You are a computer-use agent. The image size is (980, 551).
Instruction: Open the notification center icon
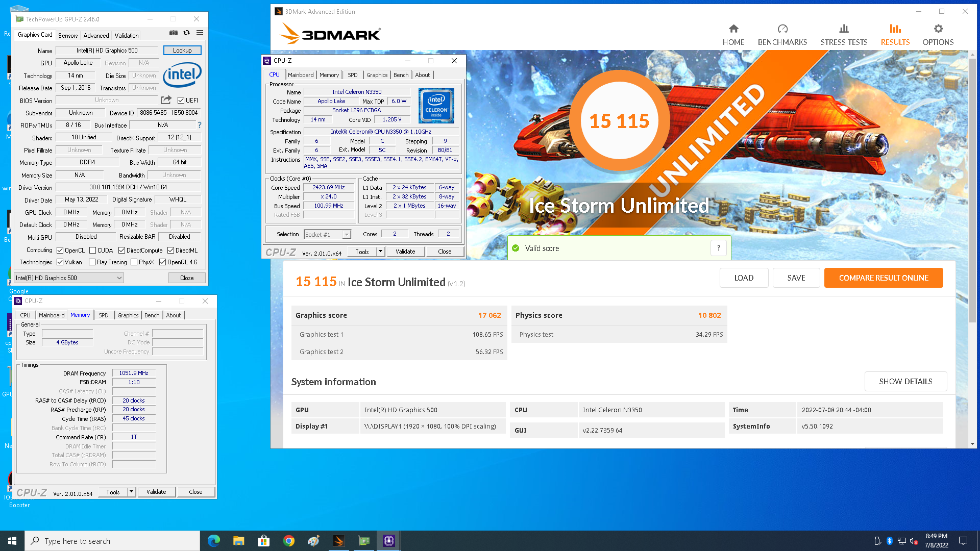963,541
